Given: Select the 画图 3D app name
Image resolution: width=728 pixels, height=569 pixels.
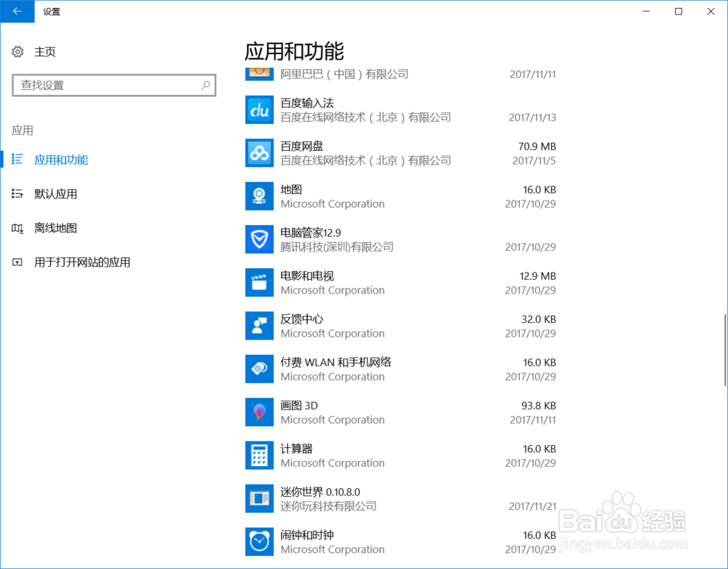Looking at the screenshot, I should click(x=299, y=405).
